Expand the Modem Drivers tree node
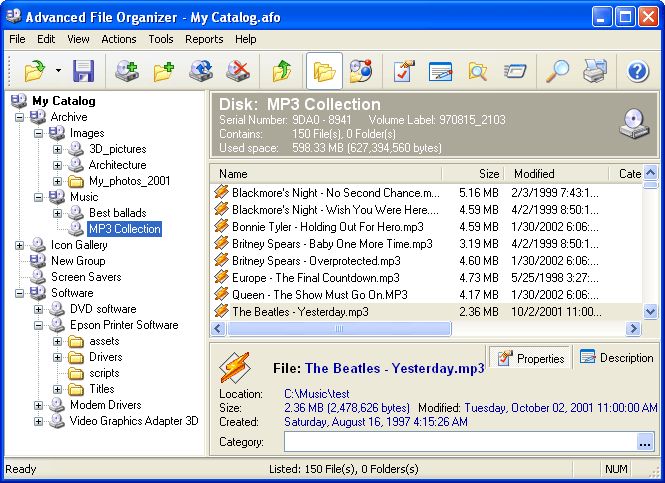This screenshot has height=483, width=665. [38, 405]
